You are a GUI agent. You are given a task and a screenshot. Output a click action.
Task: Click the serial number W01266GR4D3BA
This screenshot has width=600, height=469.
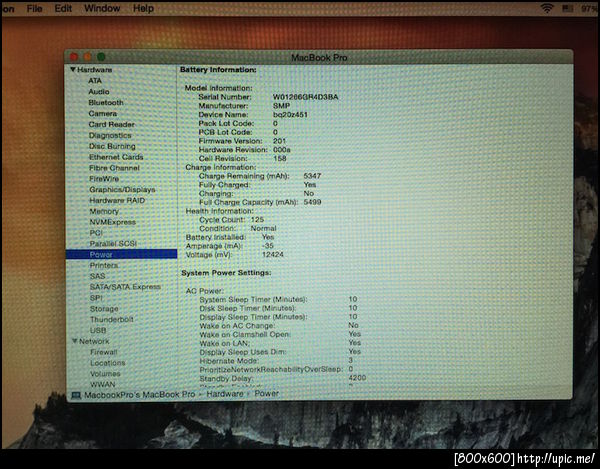click(306, 97)
